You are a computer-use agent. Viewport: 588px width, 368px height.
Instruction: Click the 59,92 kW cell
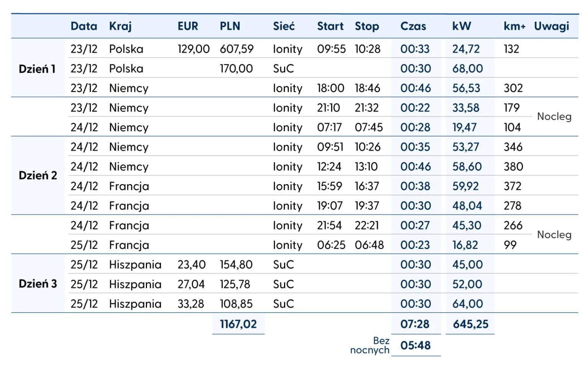point(465,186)
